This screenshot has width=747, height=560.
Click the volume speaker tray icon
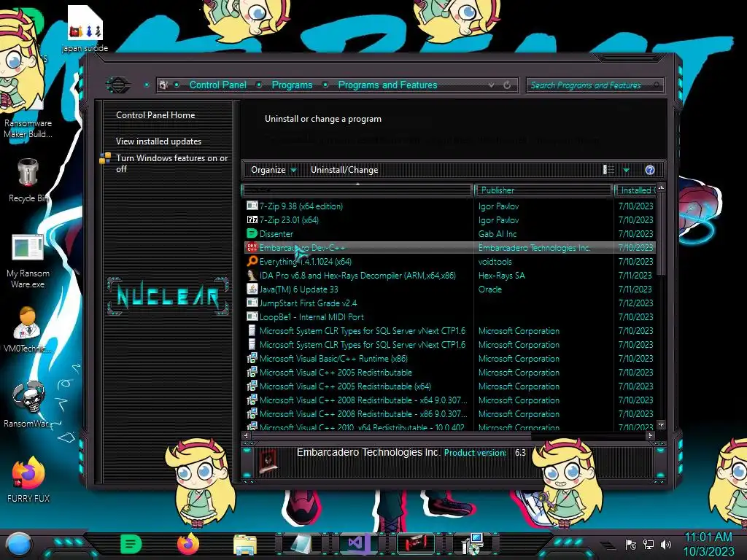click(666, 544)
